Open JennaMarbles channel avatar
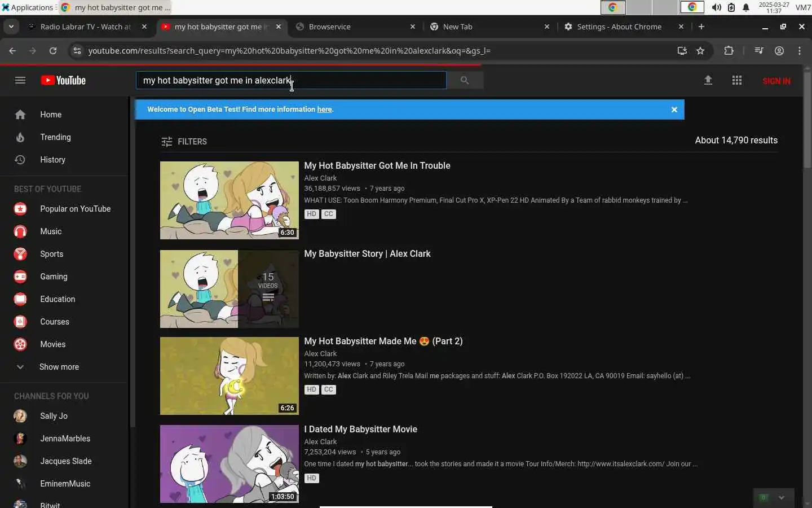The height and width of the screenshot is (508, 812). tap(20, 439)
